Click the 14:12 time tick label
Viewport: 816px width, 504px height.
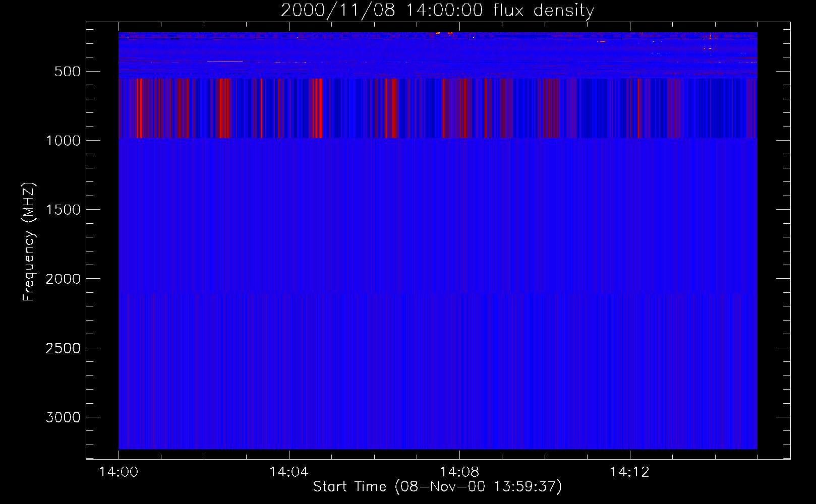pyautogui.click(x=630, y=472)
